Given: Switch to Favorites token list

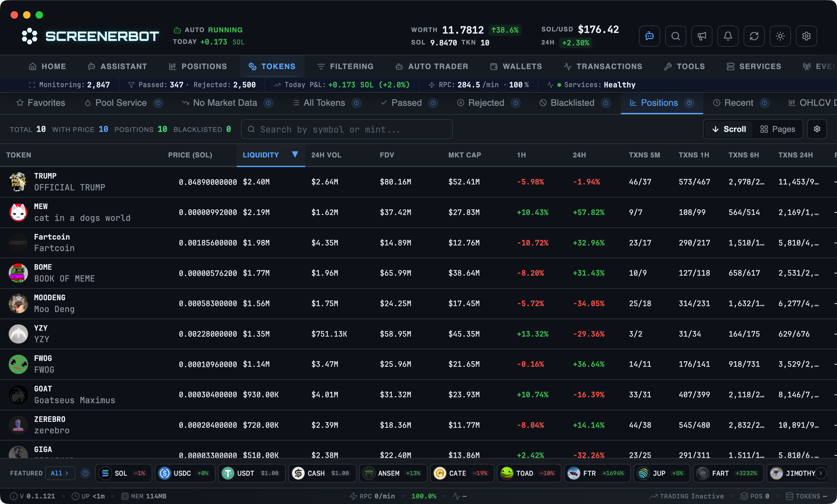Looking at the screenshot, I should (x=41, y=103).
